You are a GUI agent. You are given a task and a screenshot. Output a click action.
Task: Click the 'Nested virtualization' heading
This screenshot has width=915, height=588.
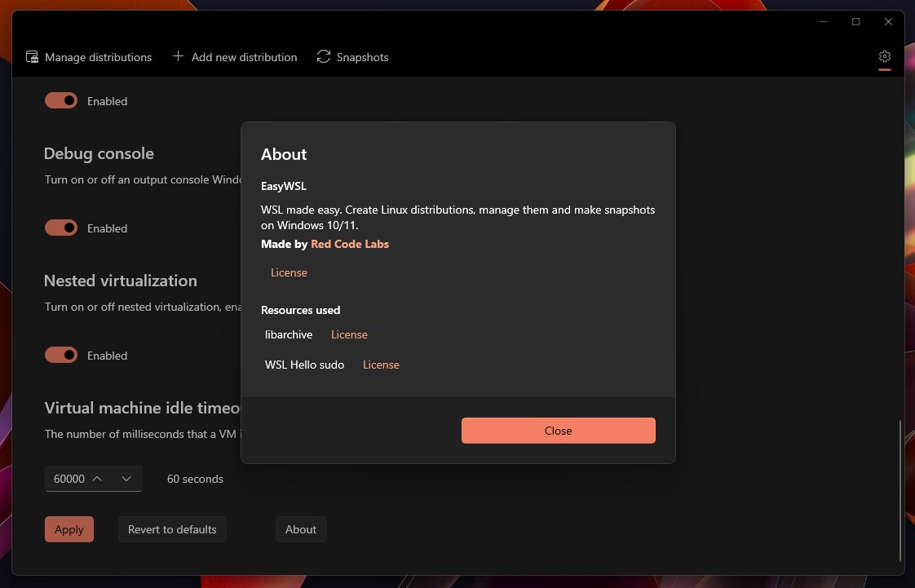coord(120,281)
